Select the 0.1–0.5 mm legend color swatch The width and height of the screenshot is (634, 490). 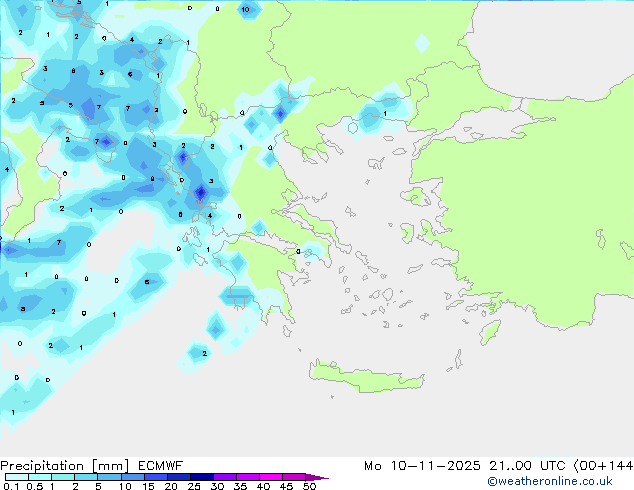[x=17, y=477]
